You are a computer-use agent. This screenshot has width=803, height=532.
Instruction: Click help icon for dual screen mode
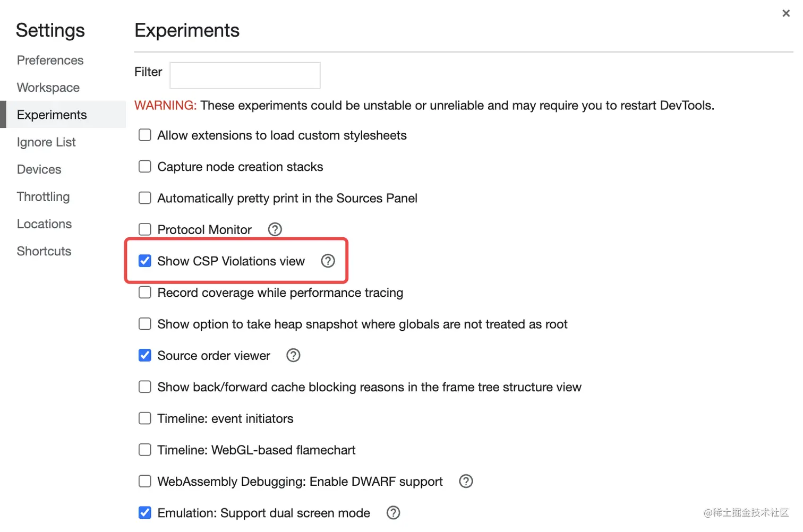(393, 512)
